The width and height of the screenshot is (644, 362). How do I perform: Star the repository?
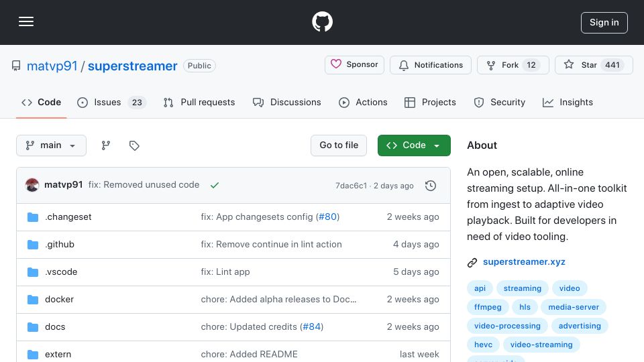pyautogui.click(x=594, y=65)
